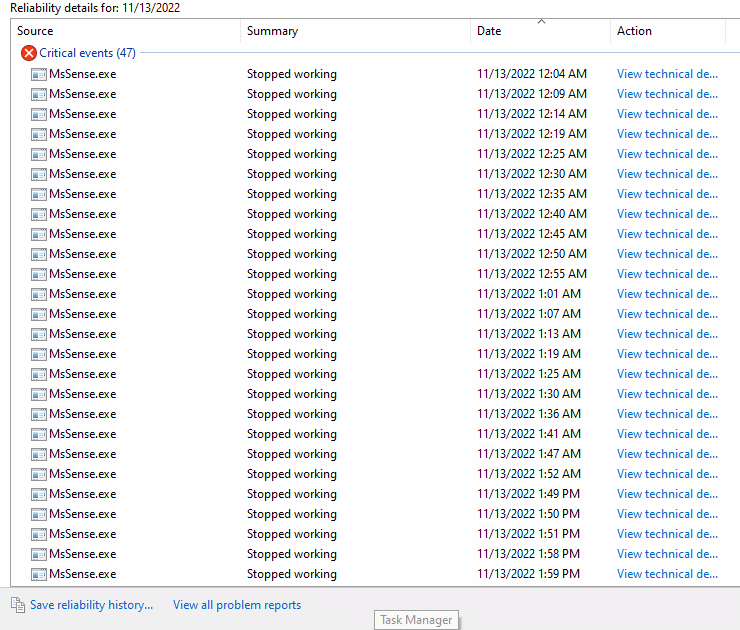The width and height of the screenshot is (740, 630).
Task: Open Save reliability history link
Action: click(x=91, y=605)
